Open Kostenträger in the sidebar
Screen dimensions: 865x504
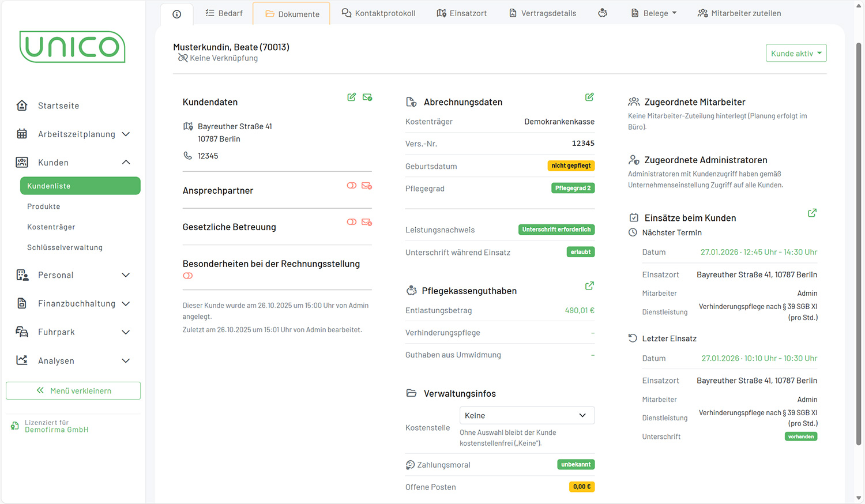(51, 227)
